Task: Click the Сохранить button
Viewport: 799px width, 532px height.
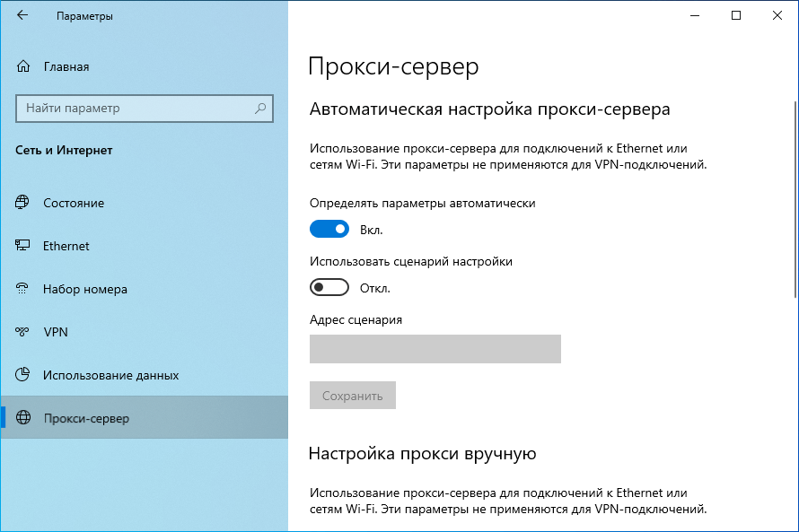Action: [353, 396]
